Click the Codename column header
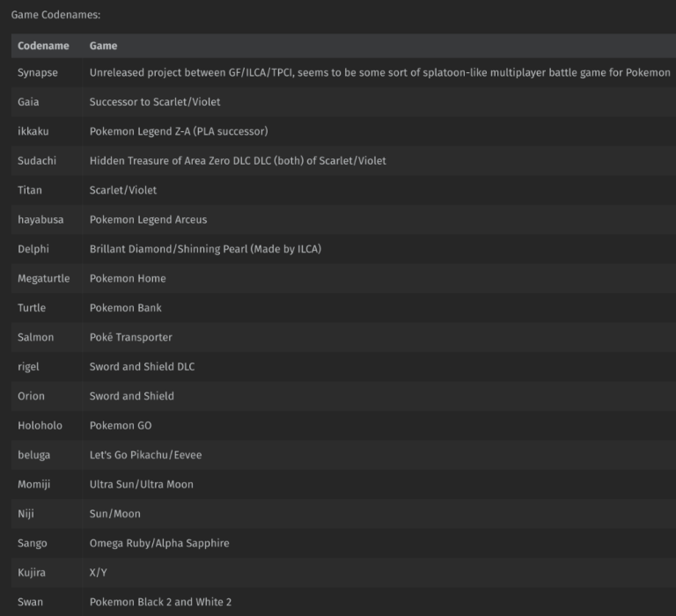This screenshot has width=676, height=616. (43, 46)
